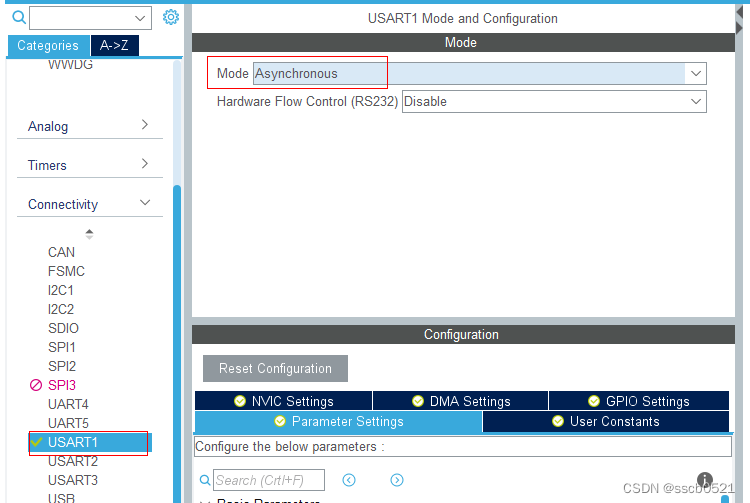Screen dimensions: 750x503
Task: Select I2C2 peripheral
Action: [x=61, y=309]
